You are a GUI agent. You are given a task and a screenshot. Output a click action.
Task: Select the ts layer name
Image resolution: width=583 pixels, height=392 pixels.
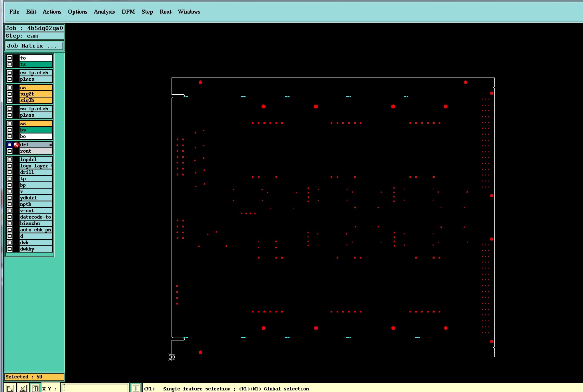click(36, 64)
